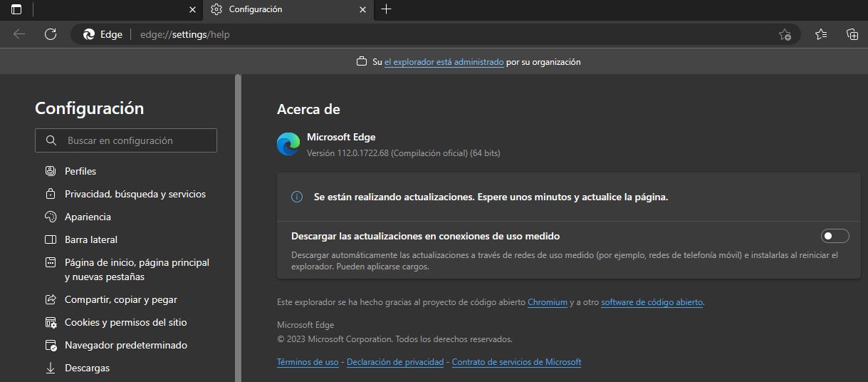Click the Acerca de heading

click(x=308, y=109)
